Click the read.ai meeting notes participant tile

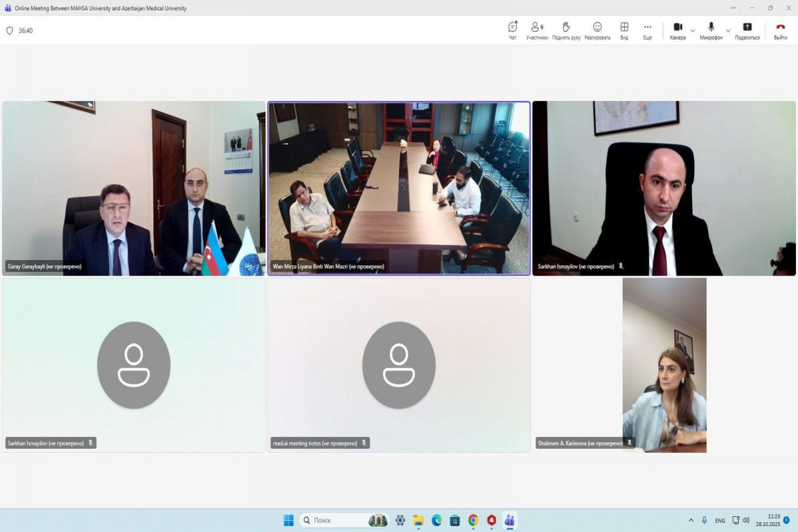pyautogui.click(x=399, y=364)
